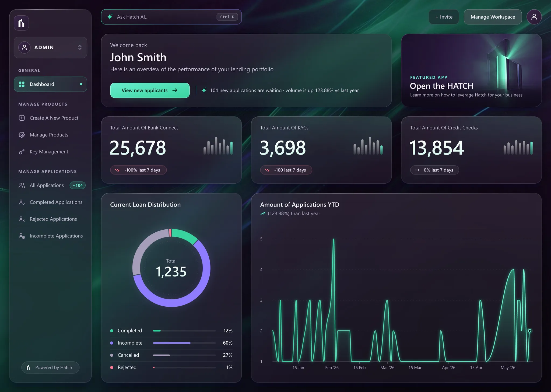Image resolution: width=551 pixels, height=392 pixels.
Task: Click the Key Management key icon
Action: pos(22,152)
